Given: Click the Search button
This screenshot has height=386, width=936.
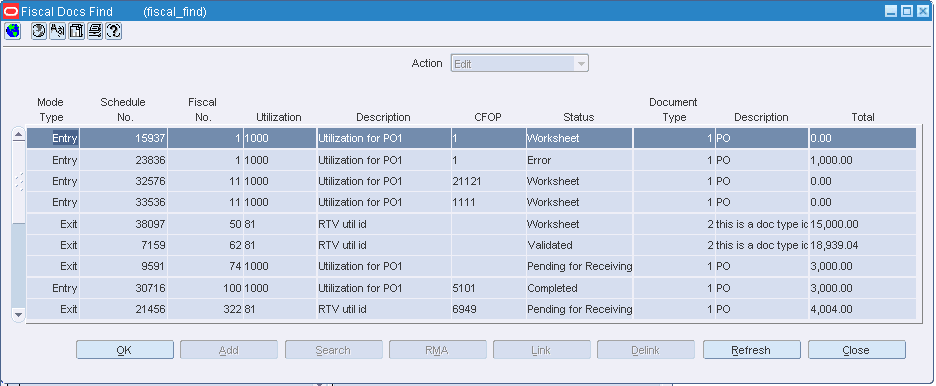Looking at the screenshot, I should tap(334, 350).
